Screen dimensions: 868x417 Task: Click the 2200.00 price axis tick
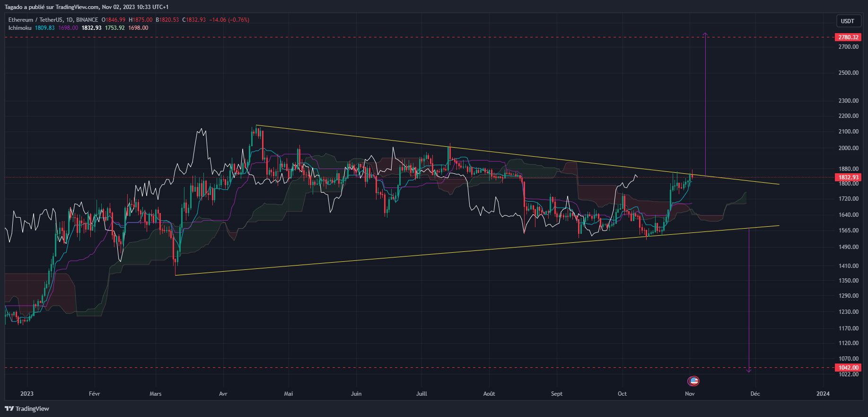click(x=849, y=116)
